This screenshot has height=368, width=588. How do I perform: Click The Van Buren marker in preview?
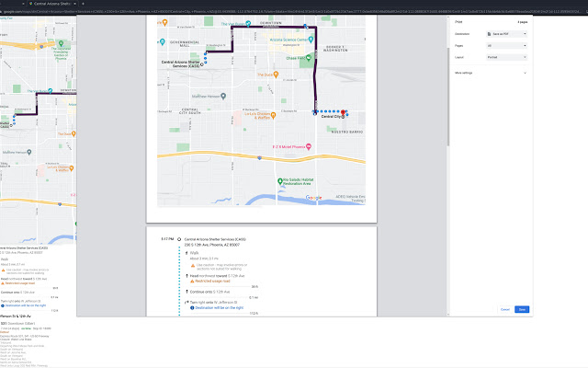248,24
